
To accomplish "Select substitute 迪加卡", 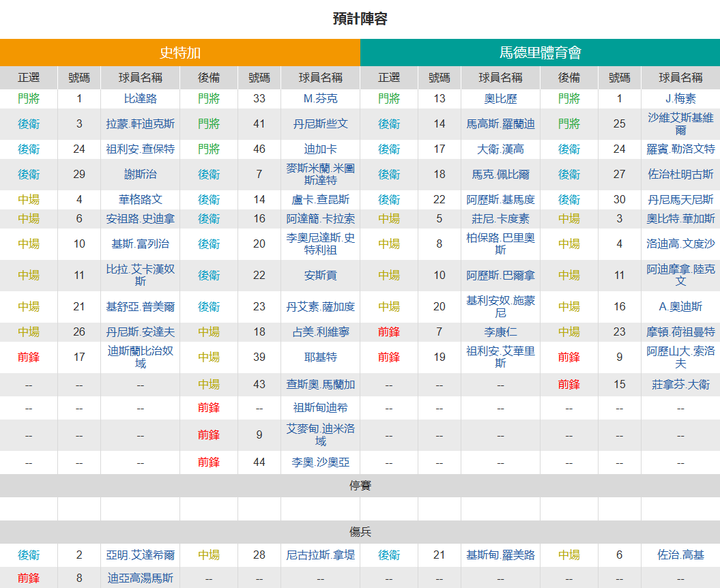I will [321, 149].
